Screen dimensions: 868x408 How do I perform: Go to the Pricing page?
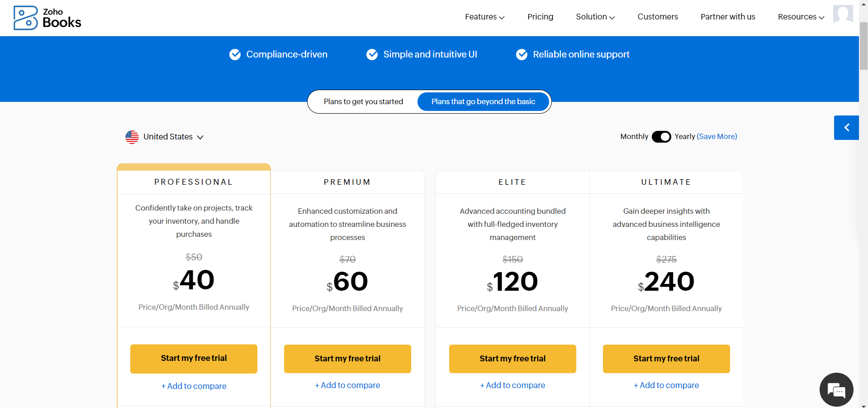tap(540, 17)
